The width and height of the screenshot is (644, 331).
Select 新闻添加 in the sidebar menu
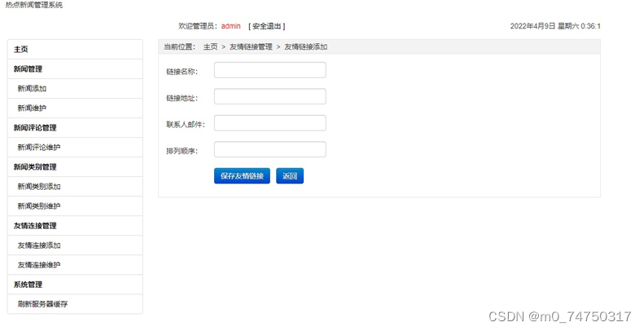(x=33, y=89)
